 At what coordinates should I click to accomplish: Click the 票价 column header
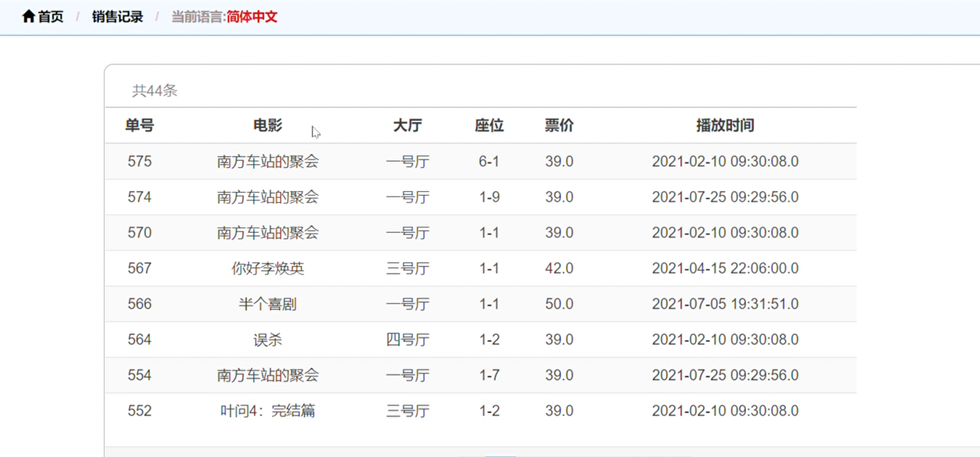click(559, 126)
